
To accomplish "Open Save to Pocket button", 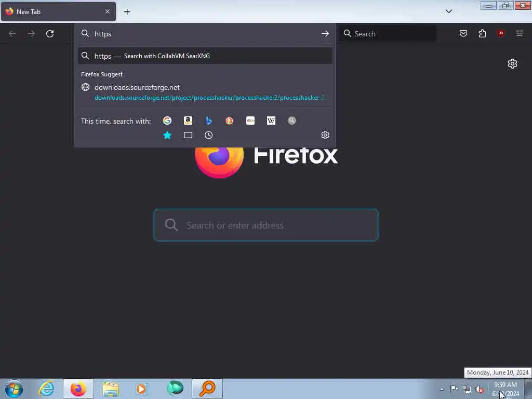I will (x=463, y=33).
